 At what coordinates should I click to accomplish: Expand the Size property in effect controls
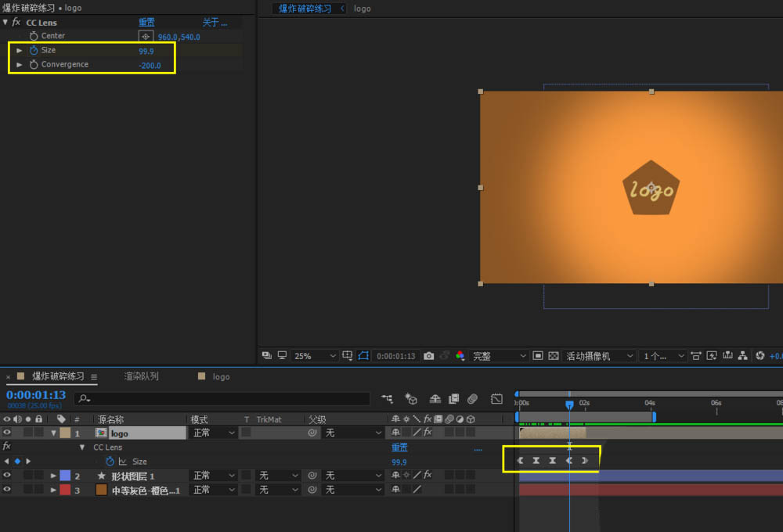point(20,51)
